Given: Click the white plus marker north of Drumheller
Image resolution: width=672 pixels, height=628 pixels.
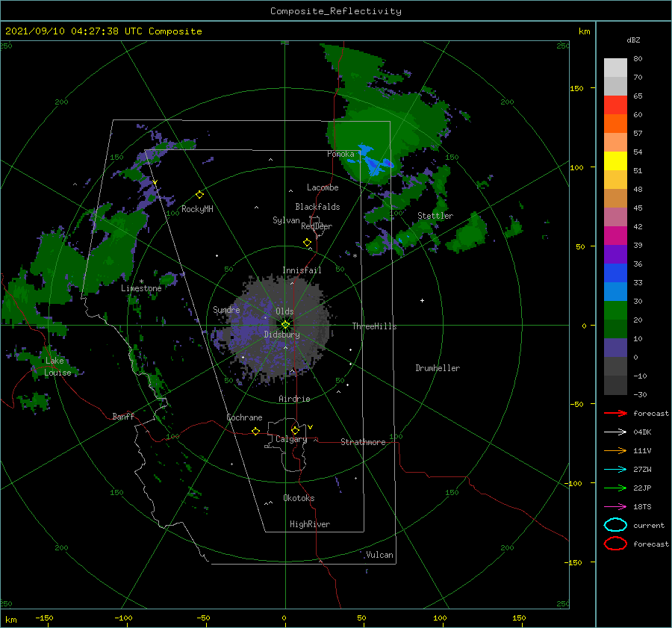Looking at the screenshot, I should click(422, 300).
